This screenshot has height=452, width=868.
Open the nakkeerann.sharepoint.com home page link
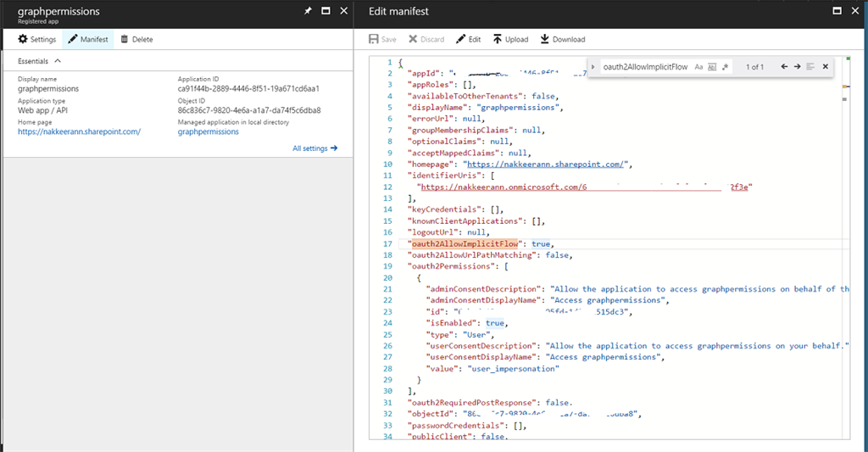click(x=79, y=131)
